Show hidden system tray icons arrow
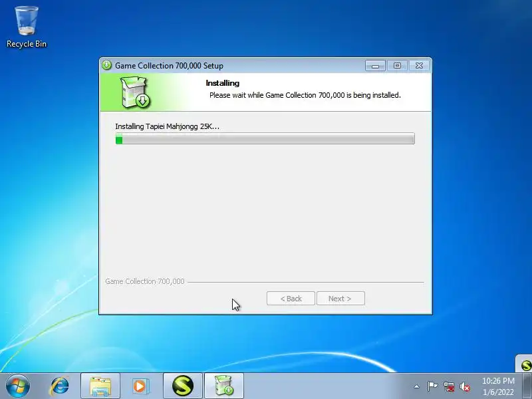This screenshot has width=532, height=399. (417, 386)
